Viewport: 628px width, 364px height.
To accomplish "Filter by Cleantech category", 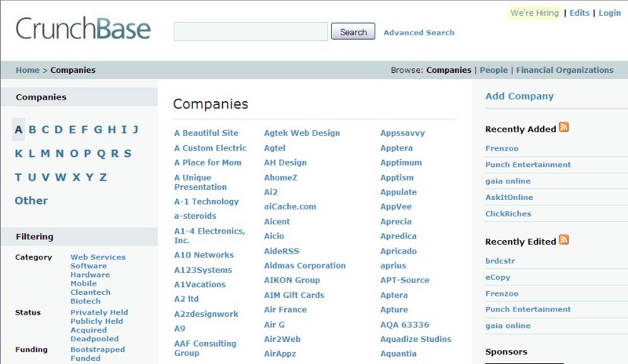I will click(x=90, y=293).
